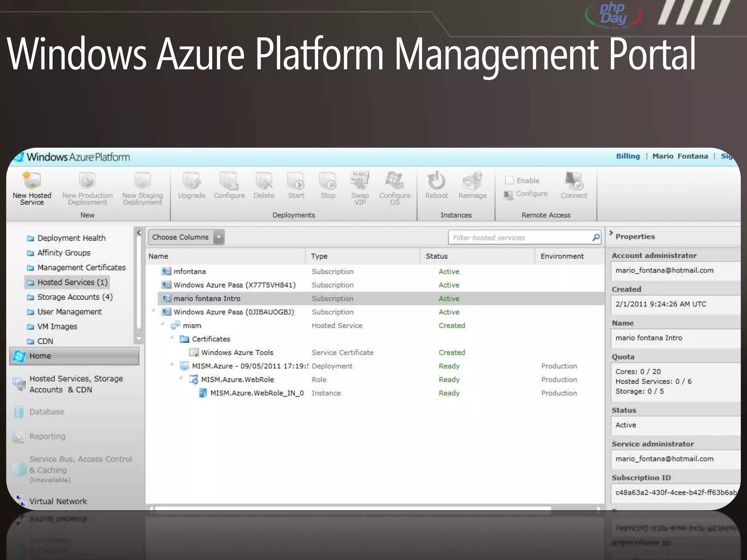
Task: Click the Configure OS icon
Action: (395, 181)
